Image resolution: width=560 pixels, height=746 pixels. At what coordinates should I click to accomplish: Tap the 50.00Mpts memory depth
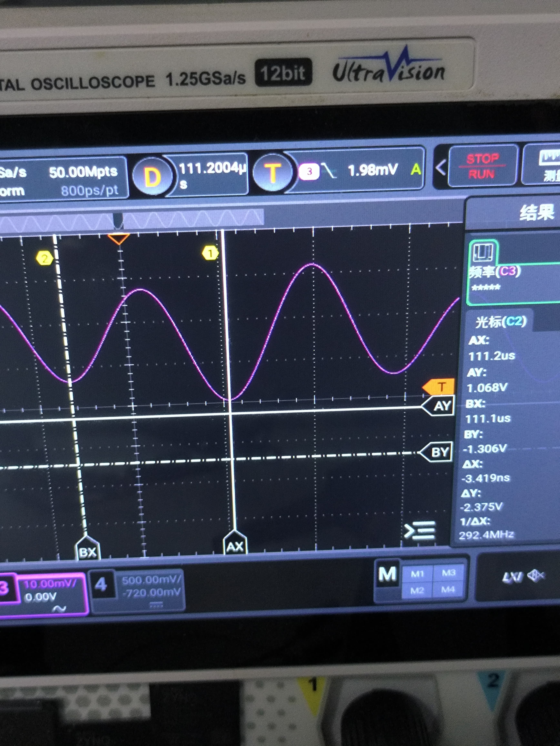coord(83,172)
